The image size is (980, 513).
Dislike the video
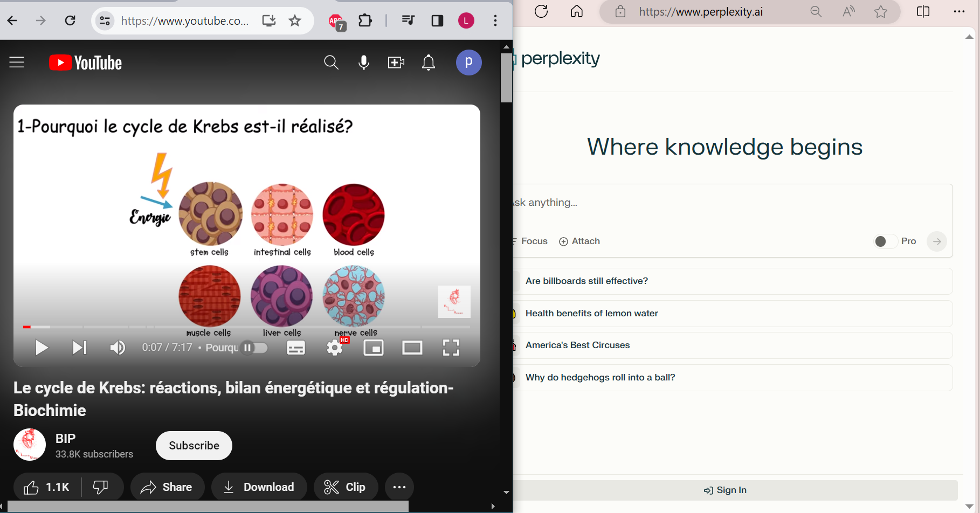(101, 487)
